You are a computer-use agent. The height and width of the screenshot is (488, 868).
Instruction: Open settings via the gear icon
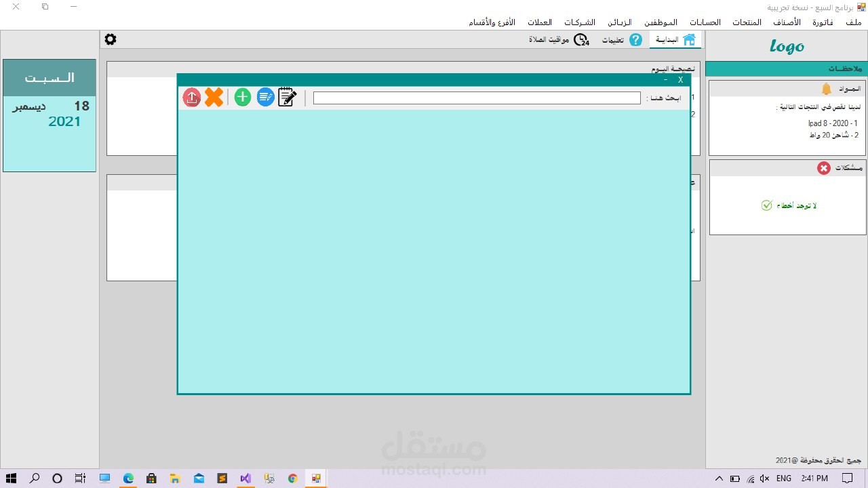point(111,39)
